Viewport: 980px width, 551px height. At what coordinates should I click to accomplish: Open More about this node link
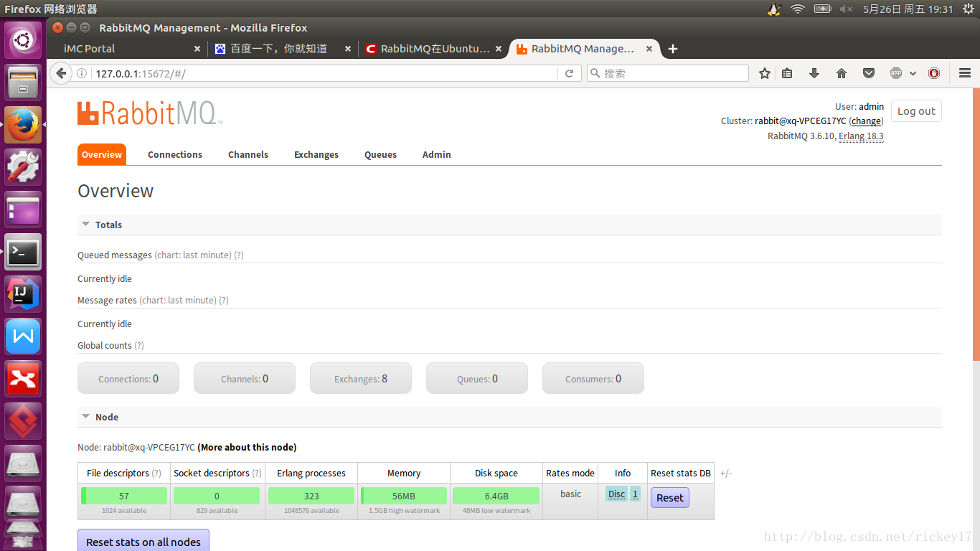tap(247, 447)
